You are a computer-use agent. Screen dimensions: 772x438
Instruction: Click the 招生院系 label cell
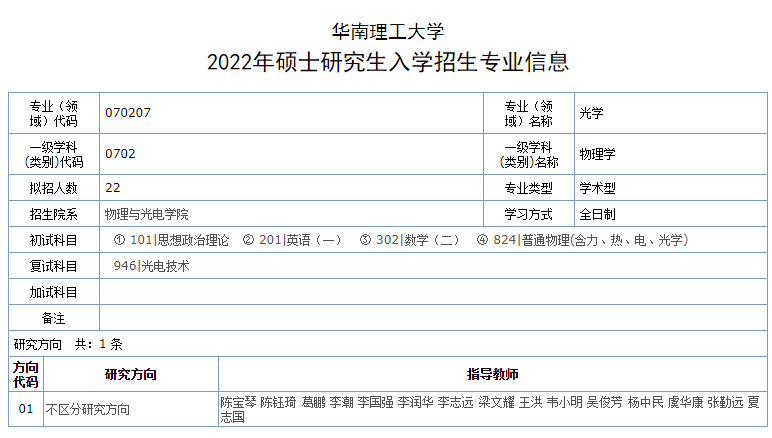tap(54, 214)
